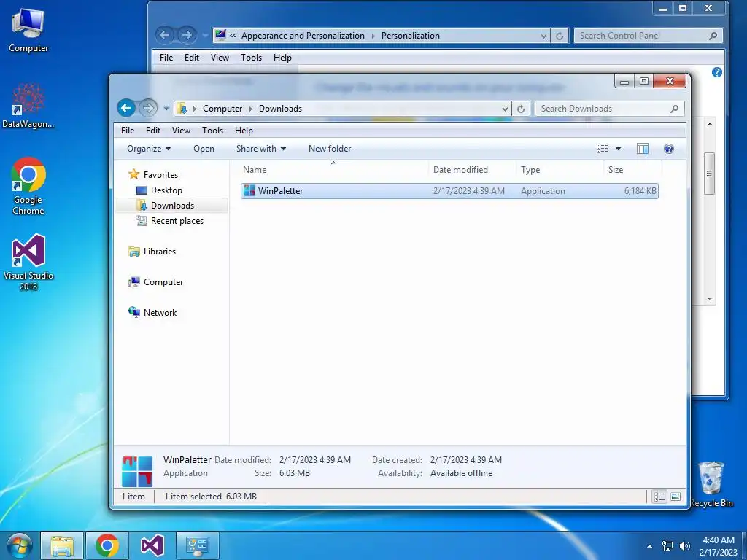Click the Open toolbar button
Viewport: 747px width, 560px height.
(204, 149)
